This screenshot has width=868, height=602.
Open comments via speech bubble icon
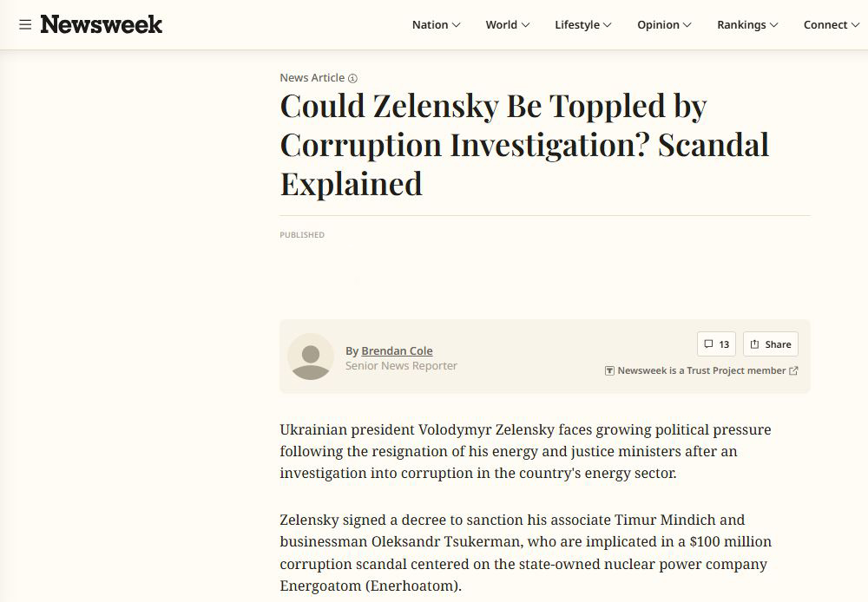(708, 344)
